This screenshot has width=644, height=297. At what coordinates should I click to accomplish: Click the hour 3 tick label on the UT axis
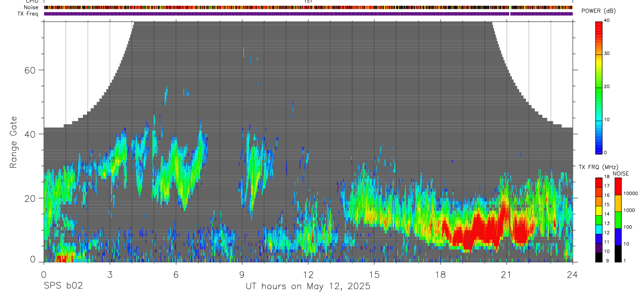[x=110, y=274]
